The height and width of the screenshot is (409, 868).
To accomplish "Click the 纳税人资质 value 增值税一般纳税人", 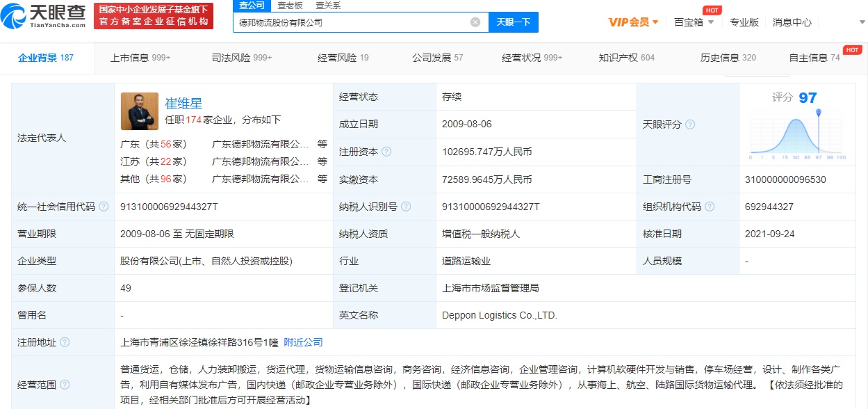I will pos(481,234).
